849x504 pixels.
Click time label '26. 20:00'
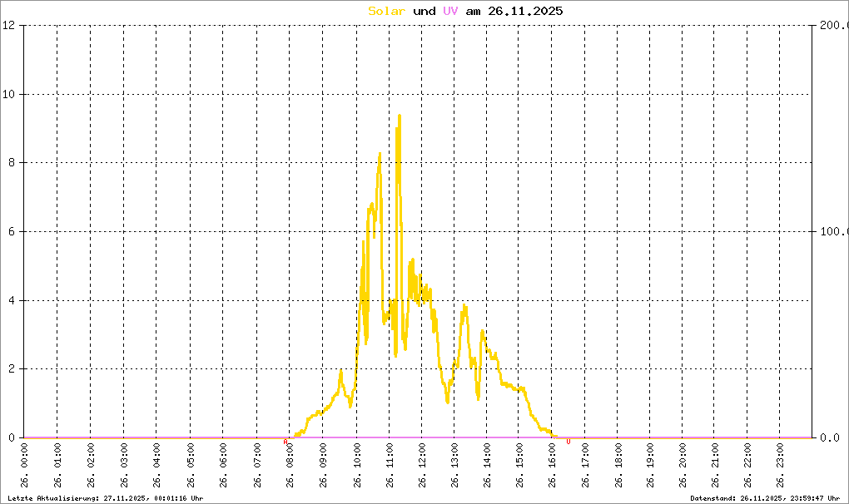pos(683,465)
